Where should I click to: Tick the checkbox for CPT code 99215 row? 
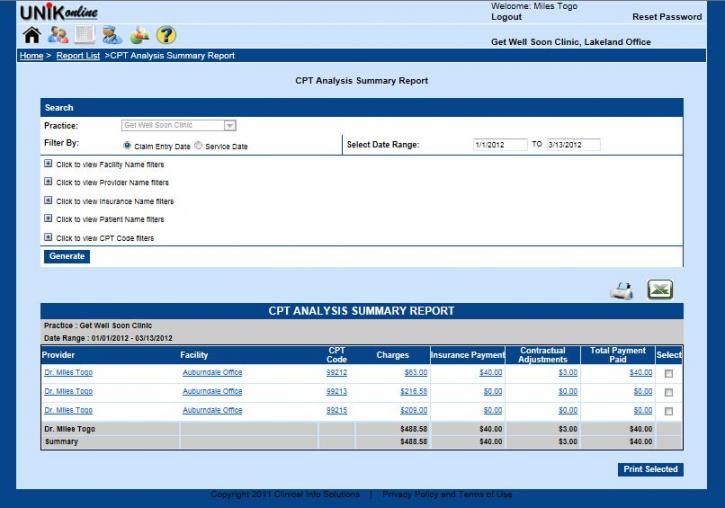[669, 411]
